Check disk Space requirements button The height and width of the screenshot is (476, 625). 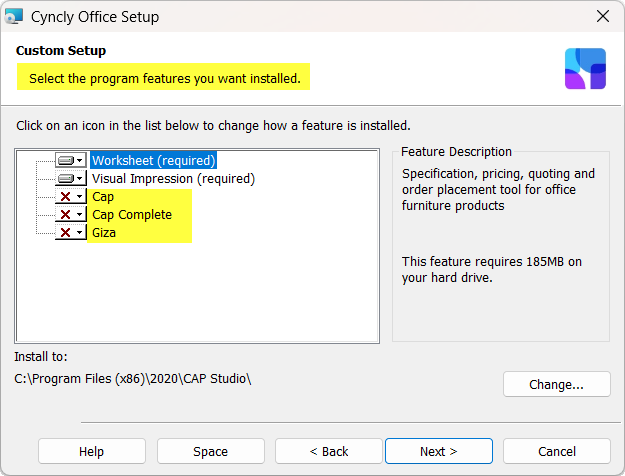pyautogui.click(x=210, y=451)
